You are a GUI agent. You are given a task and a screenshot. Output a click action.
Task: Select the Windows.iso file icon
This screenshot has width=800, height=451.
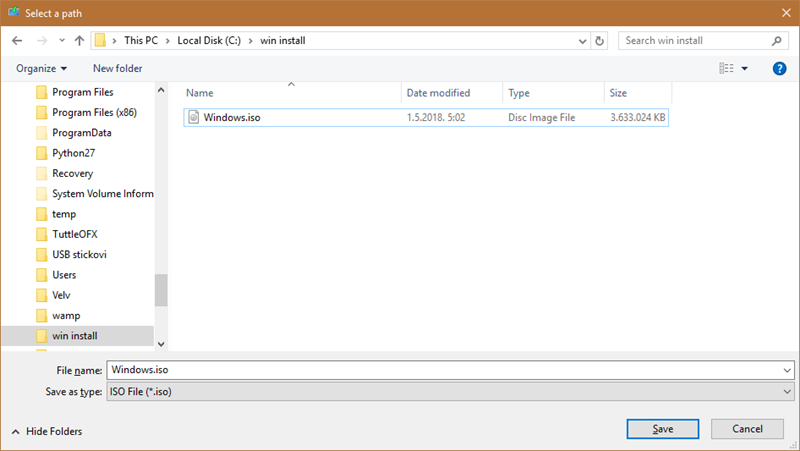click(x=194, y=117)
